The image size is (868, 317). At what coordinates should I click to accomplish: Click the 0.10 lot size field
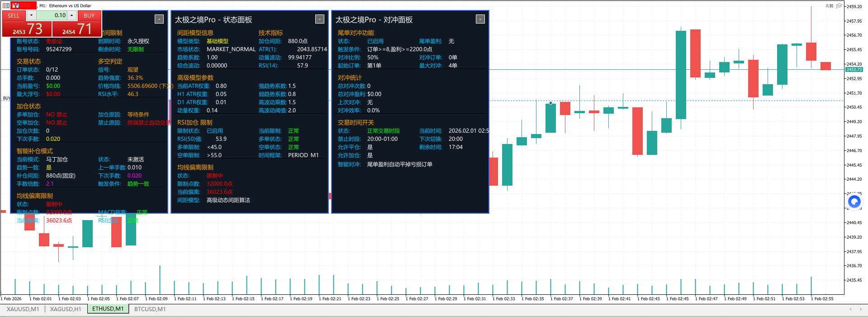coord(52,15)
